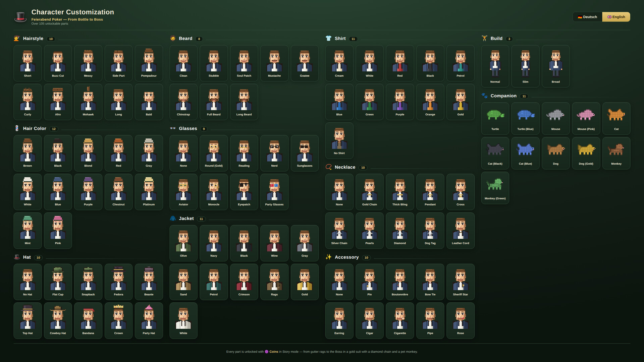Image resolution: width=644 pixels, height=362 pixels.
Task: Choose the Boutonnière accessory
Action: point(400,282)
